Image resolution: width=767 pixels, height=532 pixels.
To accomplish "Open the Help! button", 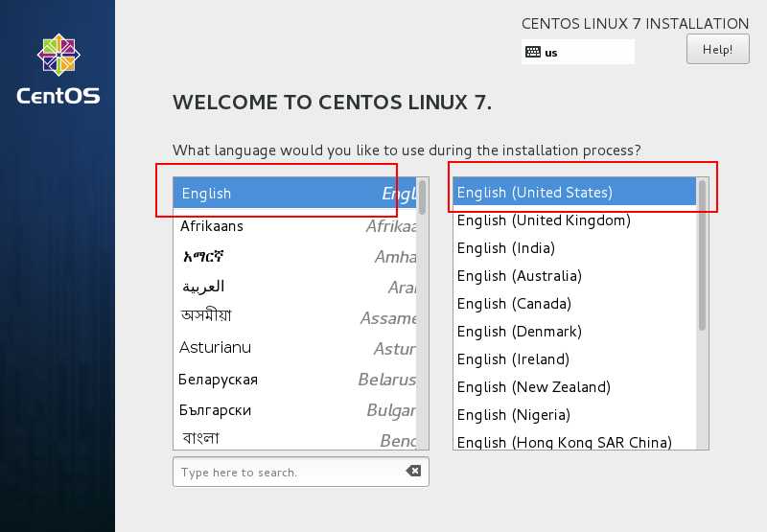I will (717, 49).
